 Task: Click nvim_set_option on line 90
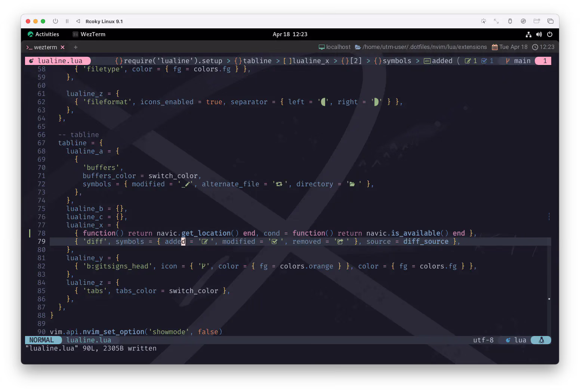(x=113, y=332)
